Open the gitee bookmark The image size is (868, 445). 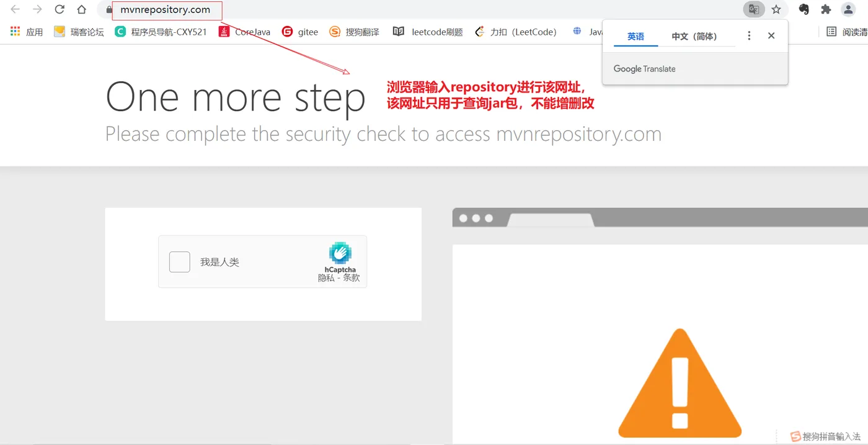[x=300, y=32]
